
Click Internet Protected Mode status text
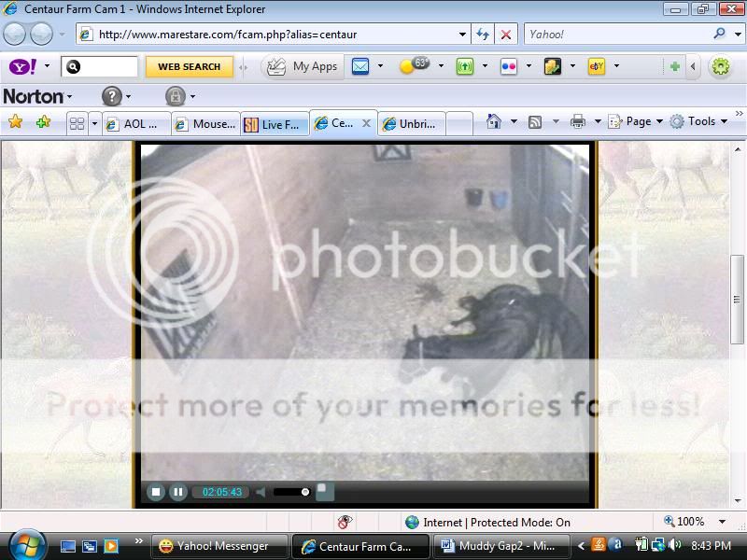pyautogui.click(x=497, y=523)
